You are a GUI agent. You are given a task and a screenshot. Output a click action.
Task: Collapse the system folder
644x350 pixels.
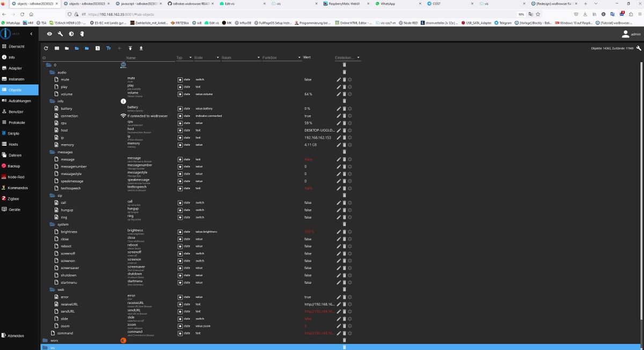[53, 224]
